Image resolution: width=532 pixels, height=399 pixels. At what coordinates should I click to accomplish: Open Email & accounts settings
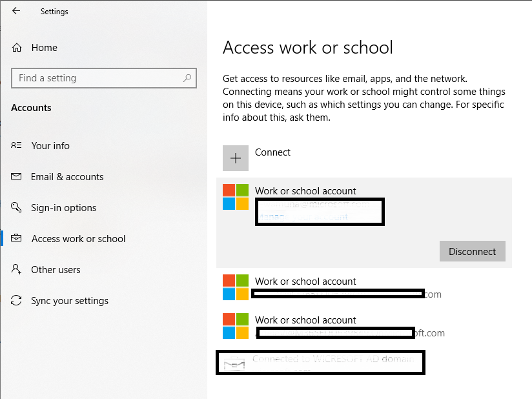point(67,177)
